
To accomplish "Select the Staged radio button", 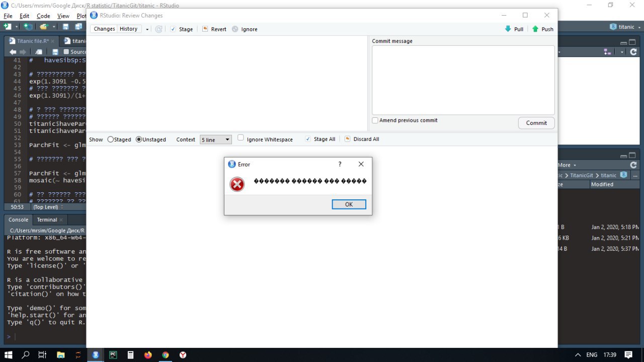I will point(111,139).
